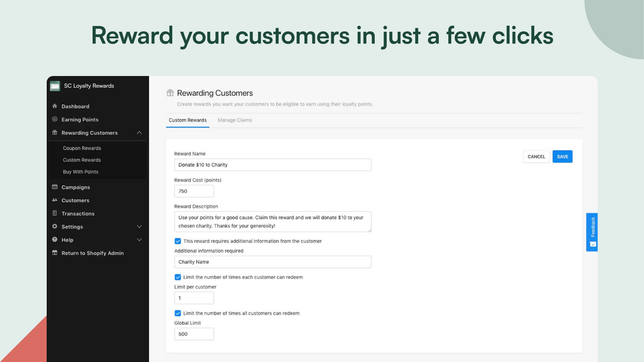Click the Return to Shopify Admin store icon
The width and height of the screenshot is (644, 362).
(x=55, y=253)
